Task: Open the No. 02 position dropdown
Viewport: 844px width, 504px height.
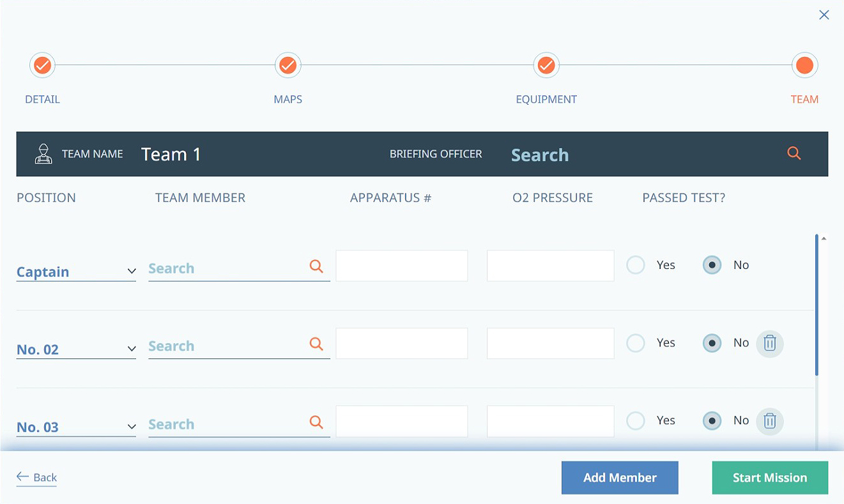Action: [76, 349]
